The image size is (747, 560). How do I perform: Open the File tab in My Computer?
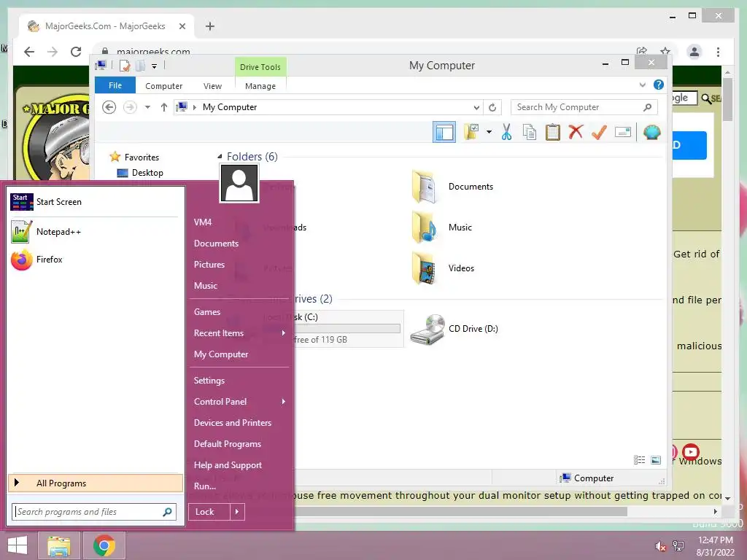click(115, 85)
